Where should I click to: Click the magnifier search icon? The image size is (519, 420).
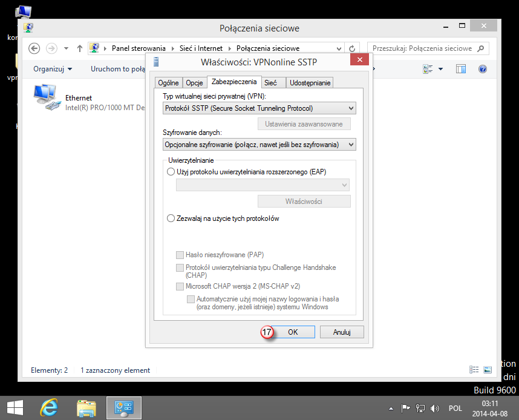tap(481, 48)
